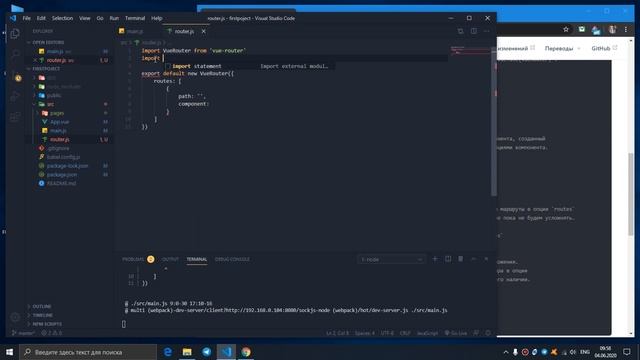Image resolution: width=640 pixels, height=360 pixels.
Task: Open 'Переводы' dropdown in browser page
Action: point(562,48)
